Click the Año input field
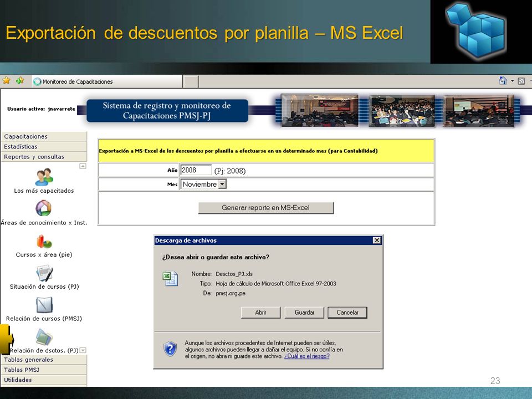532x399 pixels. [196, 170]
